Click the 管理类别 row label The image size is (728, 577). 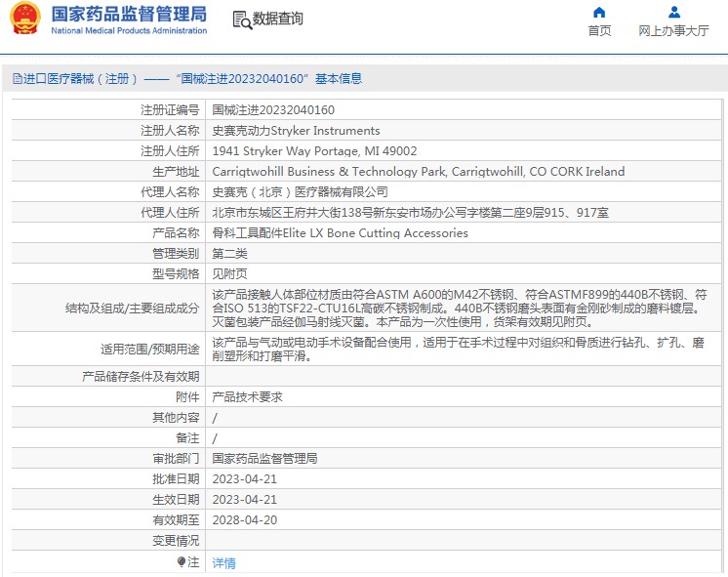(x=176, y=253)
